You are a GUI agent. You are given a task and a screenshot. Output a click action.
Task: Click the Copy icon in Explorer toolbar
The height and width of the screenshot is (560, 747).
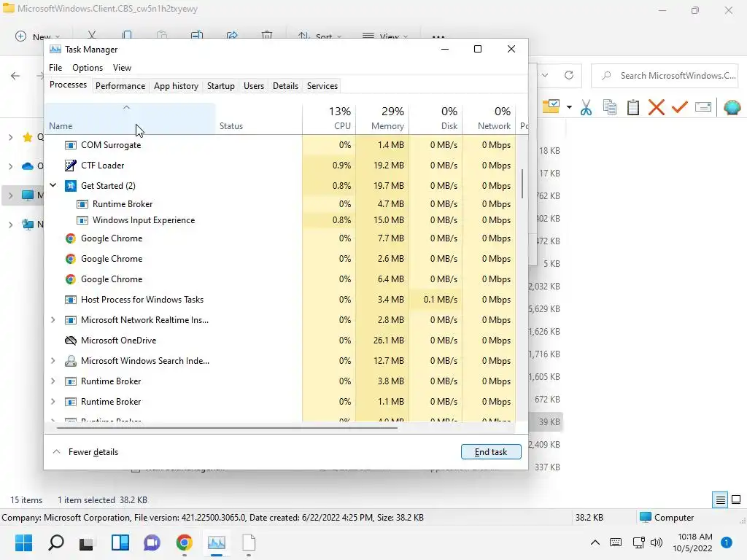pyautogui.click(x=610, y=107)
